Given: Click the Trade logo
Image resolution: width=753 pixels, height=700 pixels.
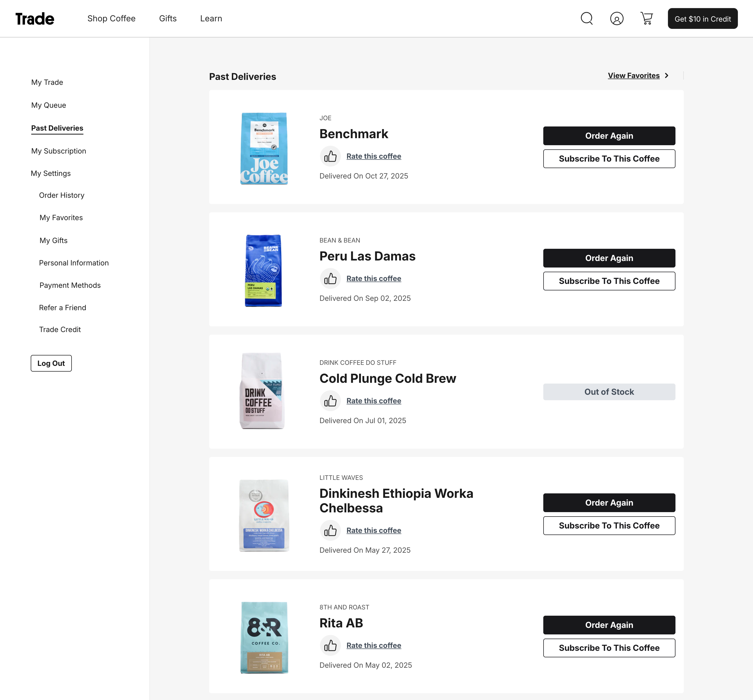Looking at the screenshot, I should click(x=35, y=18).
